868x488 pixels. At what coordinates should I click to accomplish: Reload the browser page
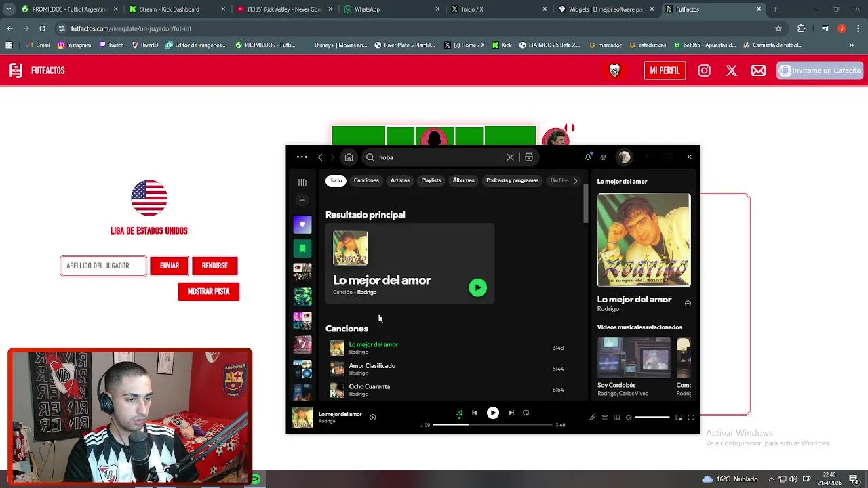click(42, 28)
